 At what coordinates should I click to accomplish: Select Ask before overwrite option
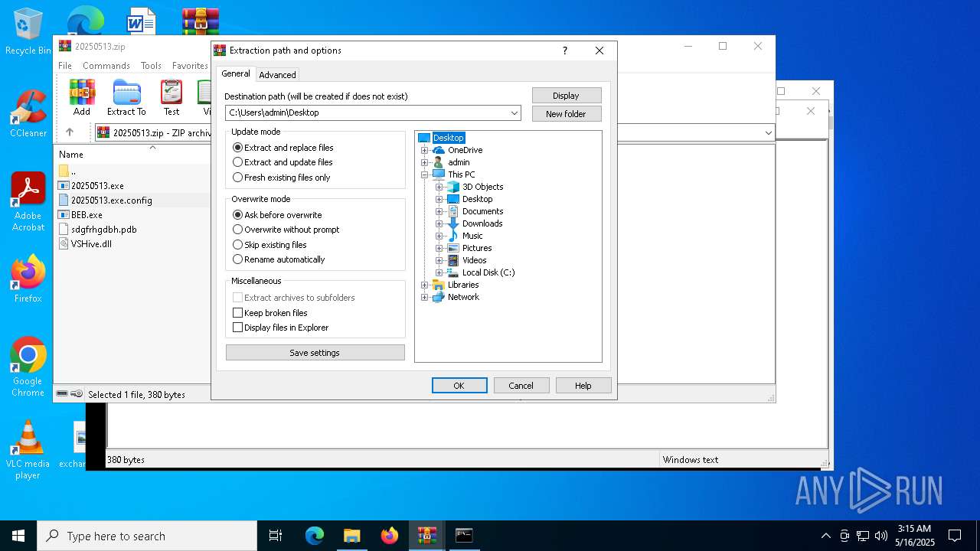tap(277, 215)
